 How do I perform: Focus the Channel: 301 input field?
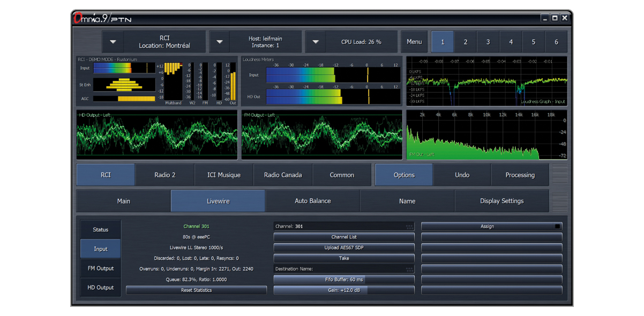point(344,227)
